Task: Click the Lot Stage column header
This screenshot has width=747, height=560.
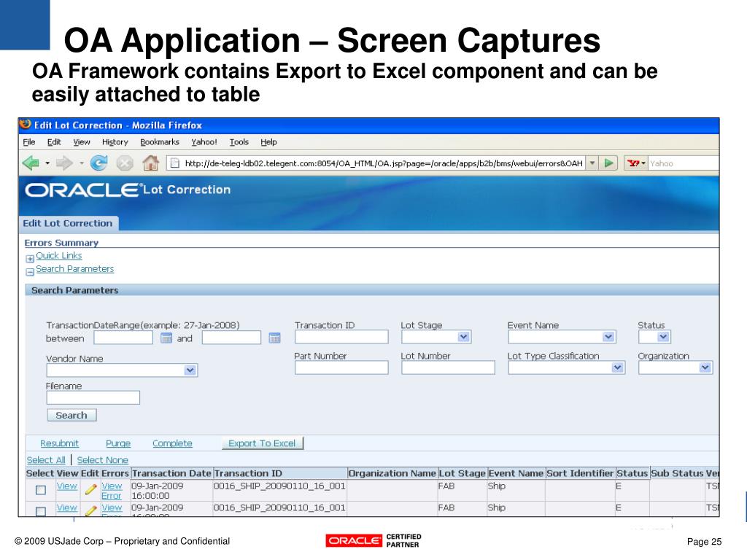Action: coord(462,473)
